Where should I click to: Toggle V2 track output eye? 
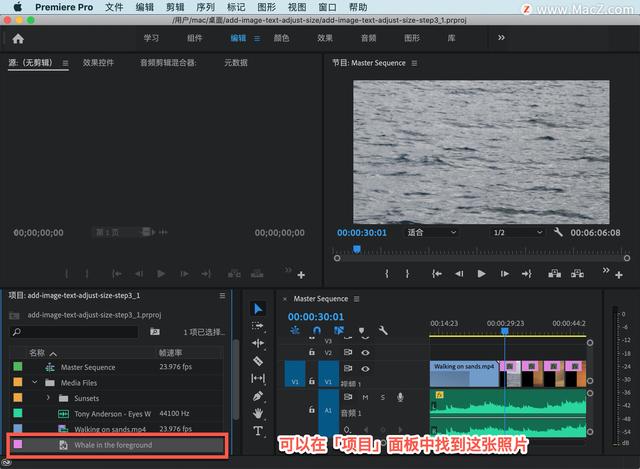[365, 352]
